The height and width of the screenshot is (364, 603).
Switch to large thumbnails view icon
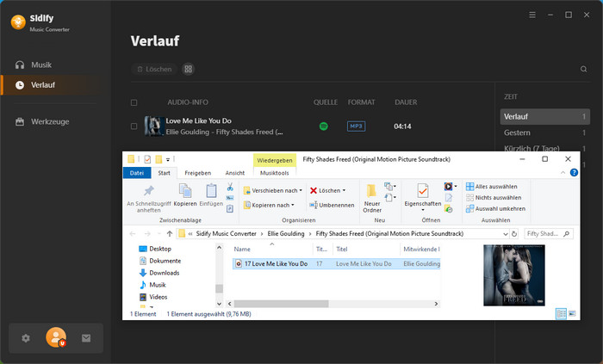pyautogui.click(x=572, y=314)
